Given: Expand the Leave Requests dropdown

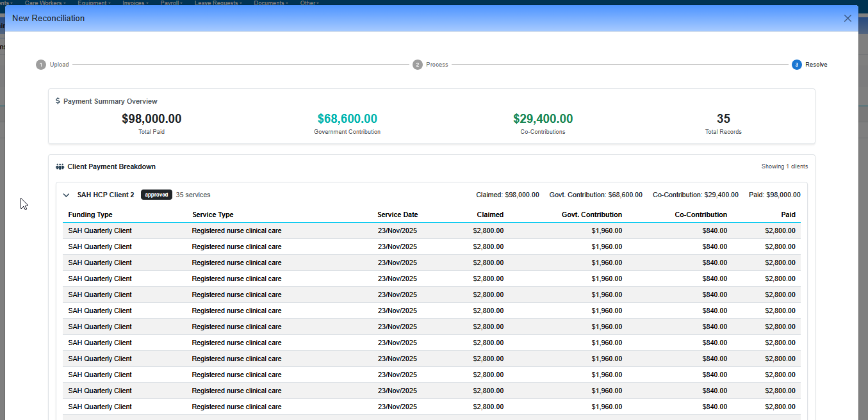Looking at the screenshot, I should 218,3.
